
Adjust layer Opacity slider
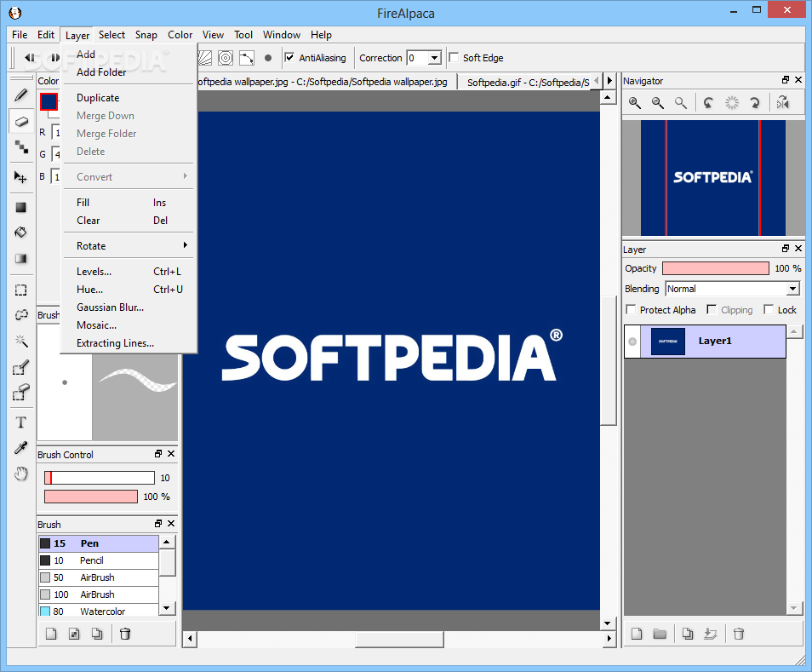[x=715, y=268]
